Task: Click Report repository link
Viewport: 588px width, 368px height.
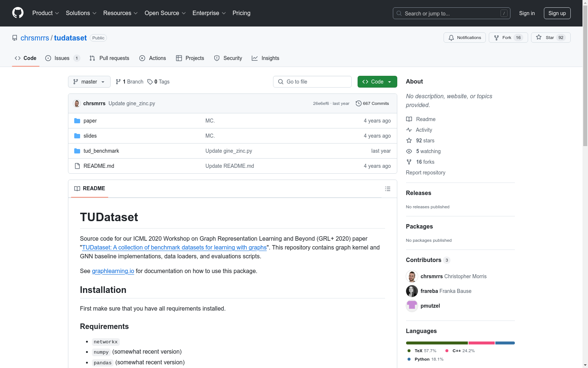Action: (x=426, y=173)
